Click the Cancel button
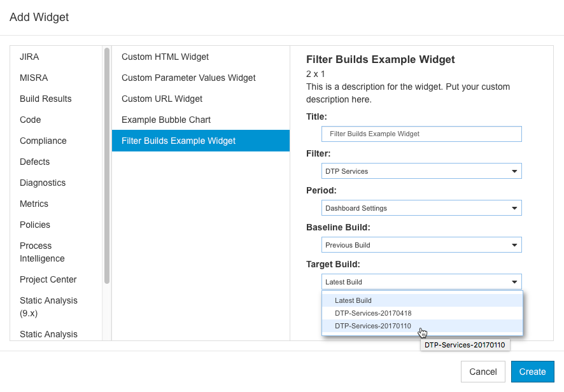The height and width of the screenshot is (392, 564). (483, 372)
